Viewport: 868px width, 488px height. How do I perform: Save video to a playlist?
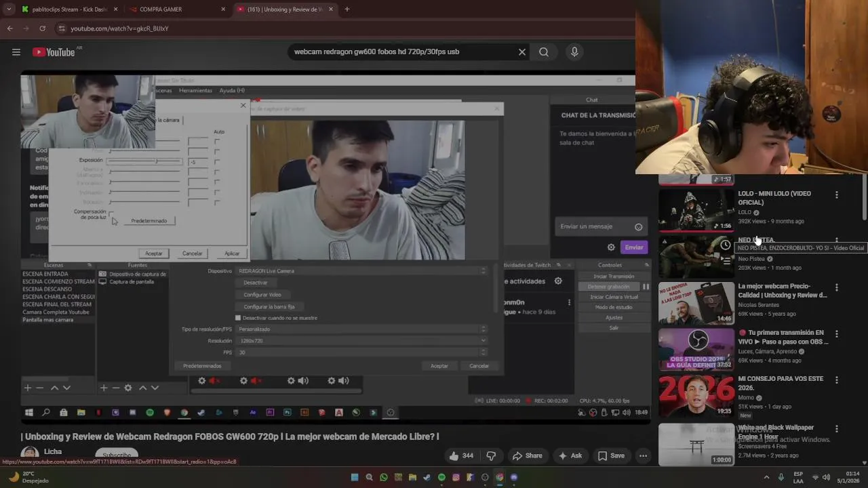tap(610, 455)
